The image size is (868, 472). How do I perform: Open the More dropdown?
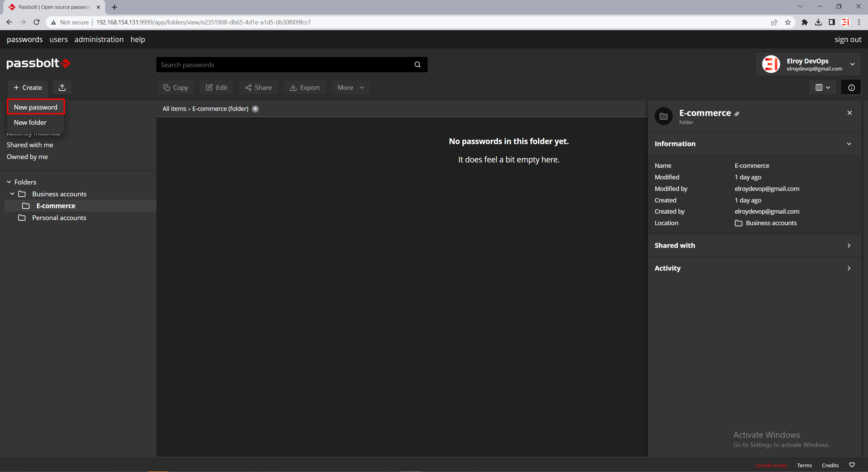350,87
